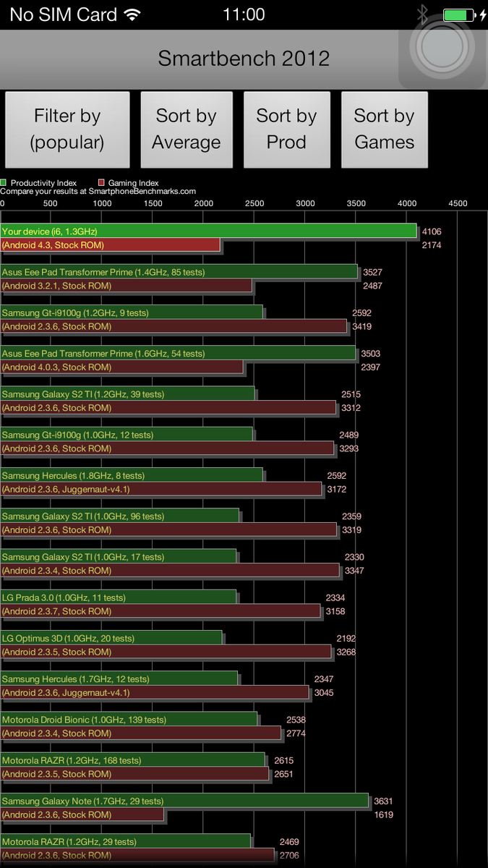Tap 'Motorola RAZR (1.2GHz, 29 tests)' bar

[125, 842]
